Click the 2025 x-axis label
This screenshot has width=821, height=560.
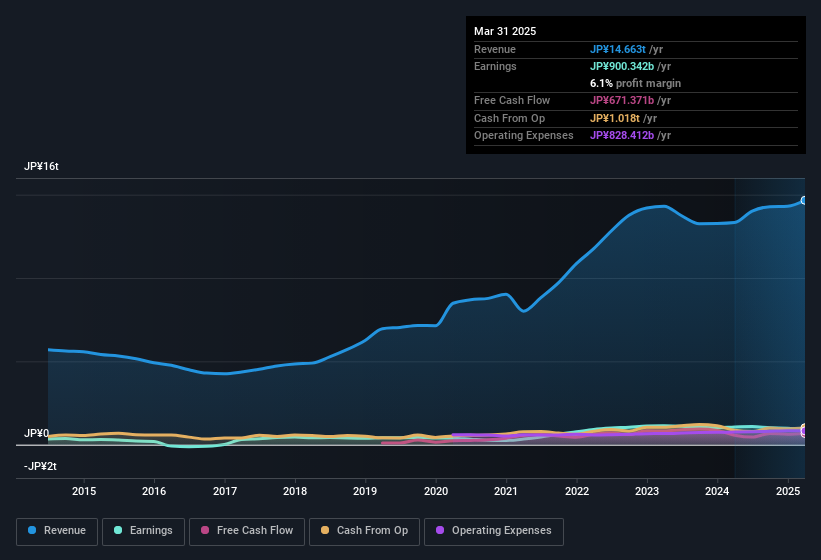(787, 491)
